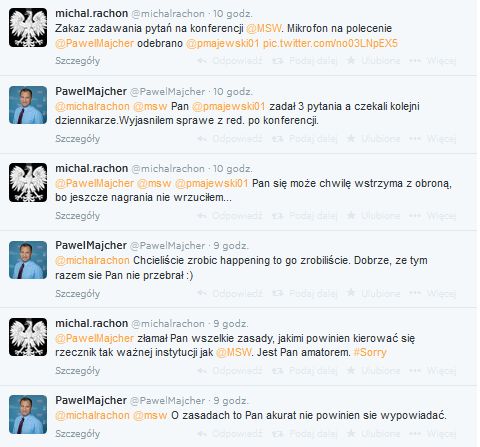480x447 pixels.
Task: Click the retweet icon on the happening tweet
Action: (x=278, y=293)
